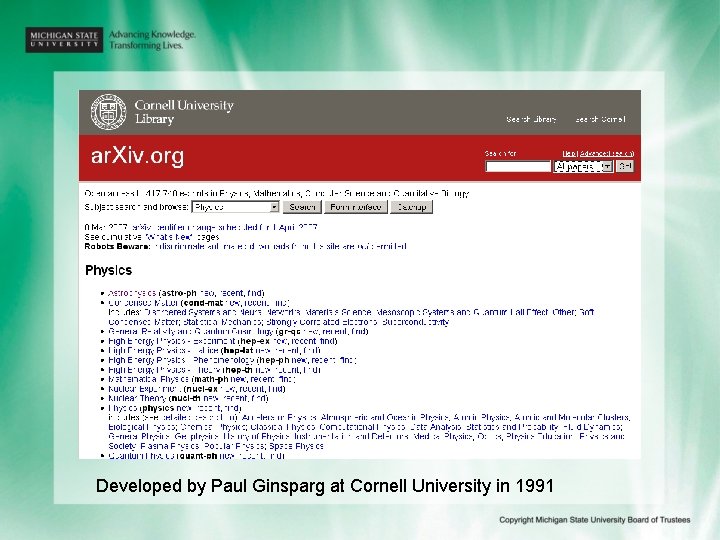Screen dimensions: 720x540
Task: Click the recent link for astro-ph
Action: [x=231, y=293]
